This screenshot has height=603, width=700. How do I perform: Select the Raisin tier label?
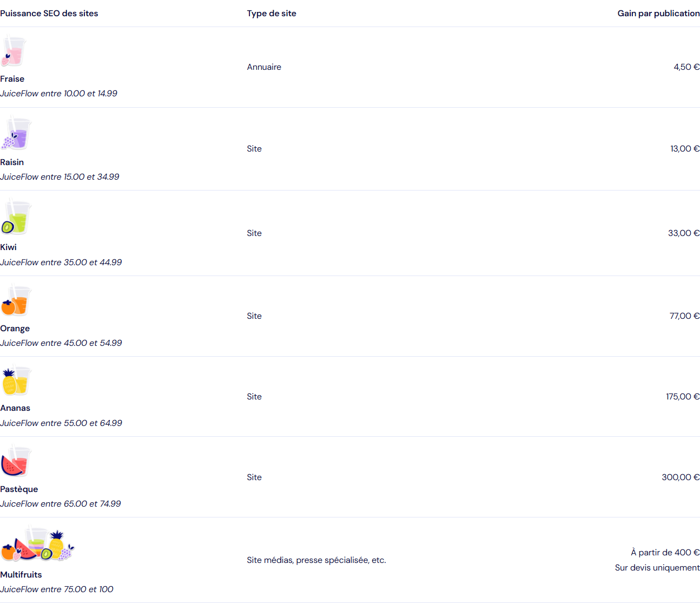12,162
